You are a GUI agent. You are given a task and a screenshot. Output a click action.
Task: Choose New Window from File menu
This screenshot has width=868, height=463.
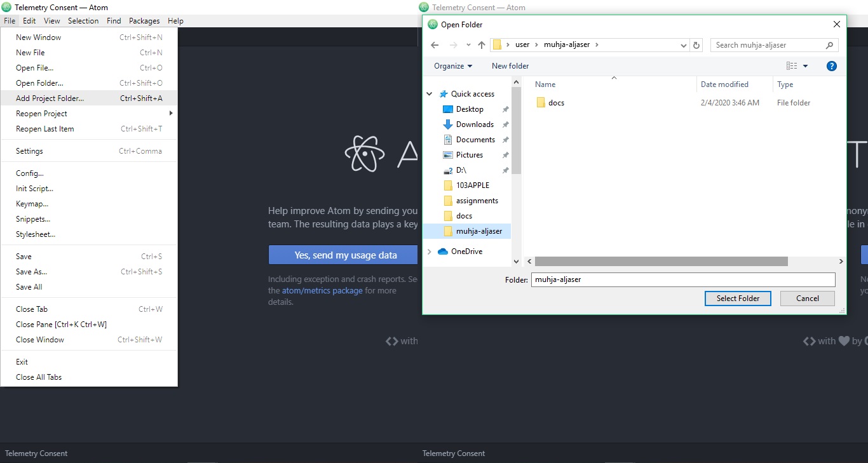point(89,37)
